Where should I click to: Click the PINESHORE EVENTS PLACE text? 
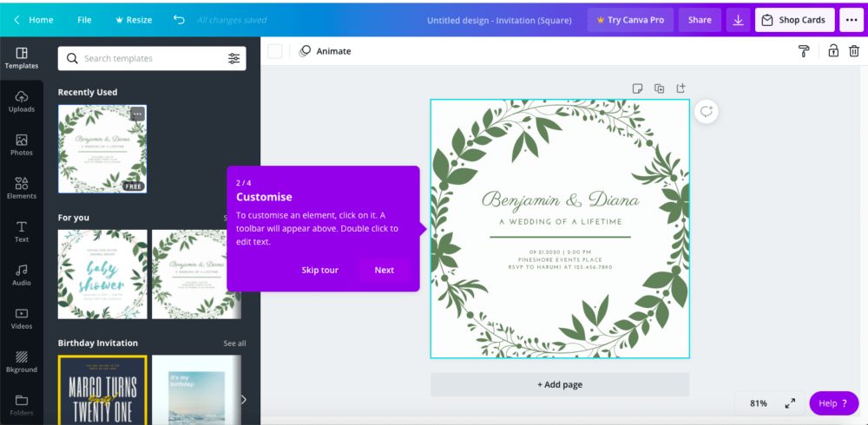click(560, 259)
